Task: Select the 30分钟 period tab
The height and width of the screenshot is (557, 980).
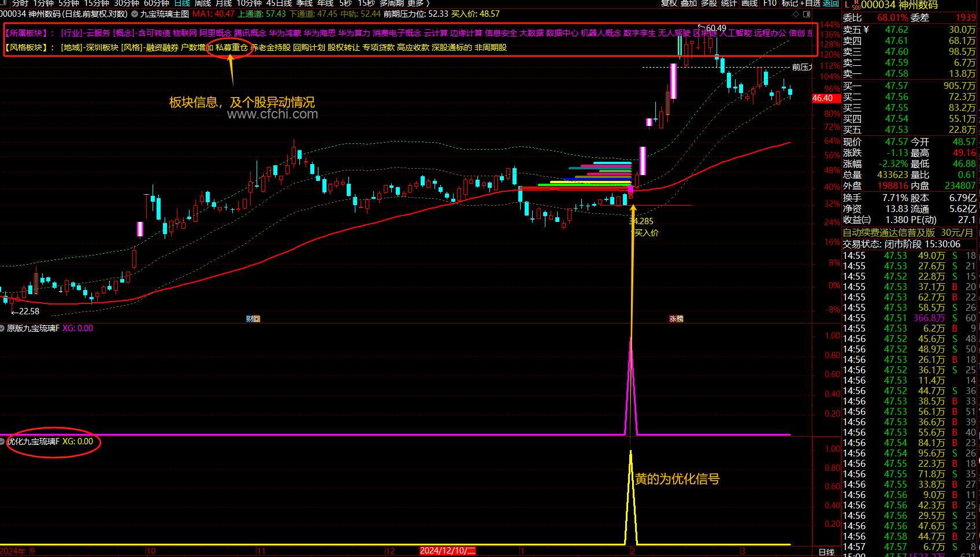Action: click(x=127, y=3)
